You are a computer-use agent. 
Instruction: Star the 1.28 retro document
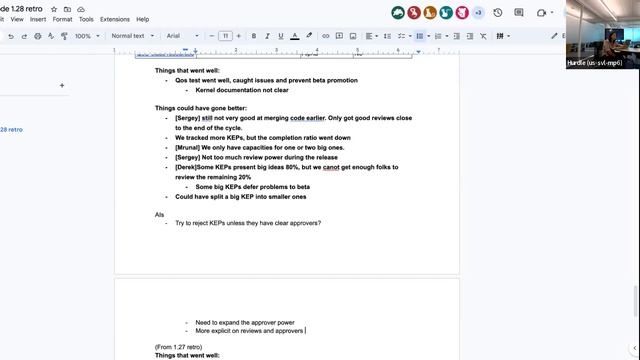tap(54, 9)
